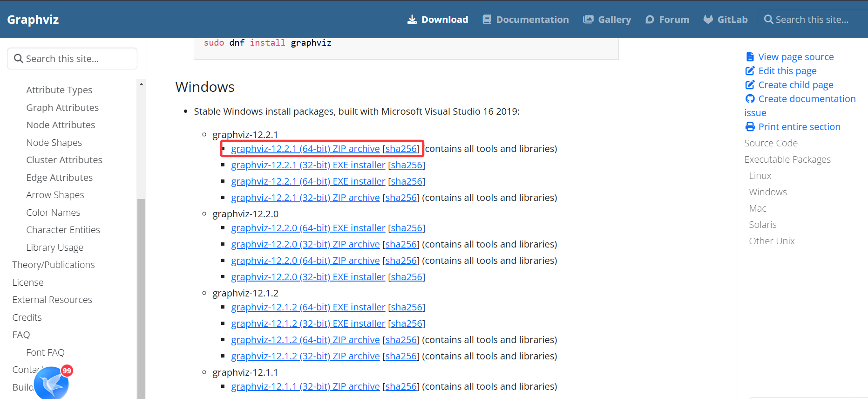Click the GitHub icon beside Create documentation issue
Viewport: 868px width, 399px height.
pos(750,99)
